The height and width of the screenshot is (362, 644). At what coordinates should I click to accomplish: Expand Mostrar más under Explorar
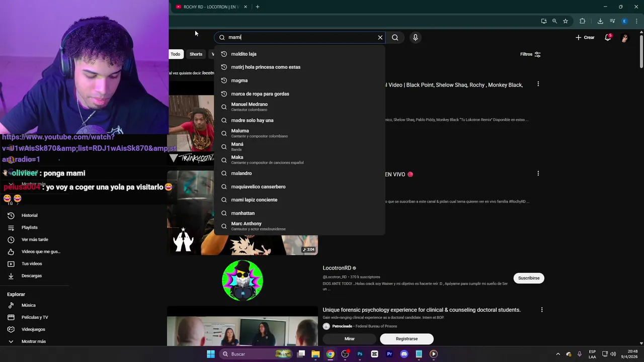point(33,341)
